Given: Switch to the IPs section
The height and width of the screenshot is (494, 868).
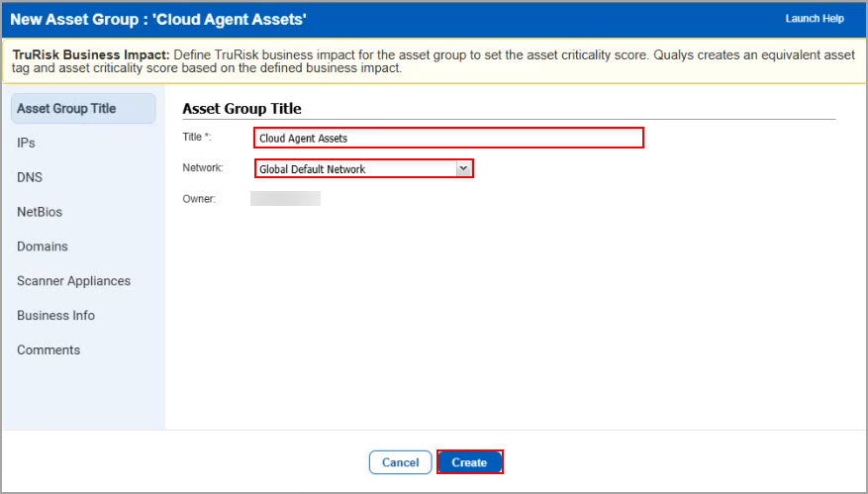Looking at the screenshot, I should (x=26, y=143).
